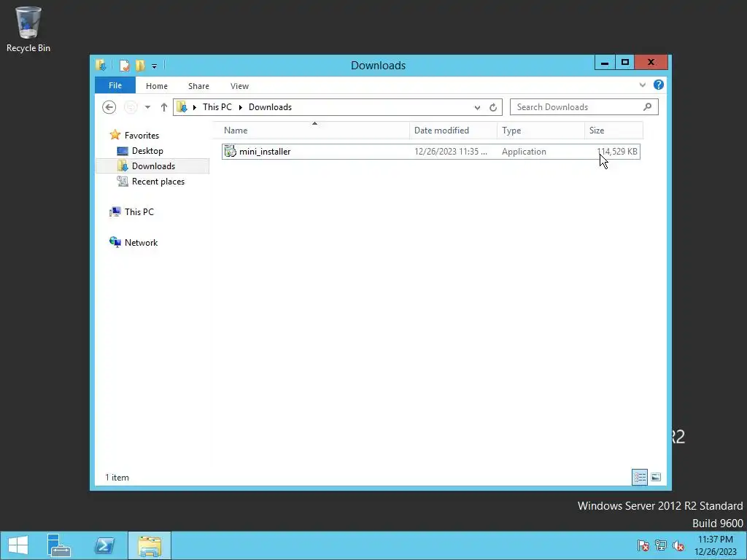Click the 'Application' type cell

coord(524,152)
